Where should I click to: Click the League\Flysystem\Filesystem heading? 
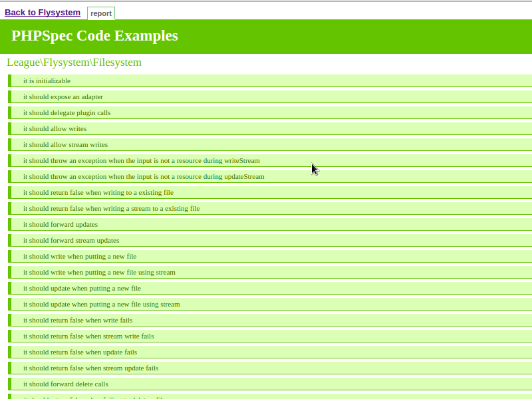pyautogui.click(x=74, y=63)
